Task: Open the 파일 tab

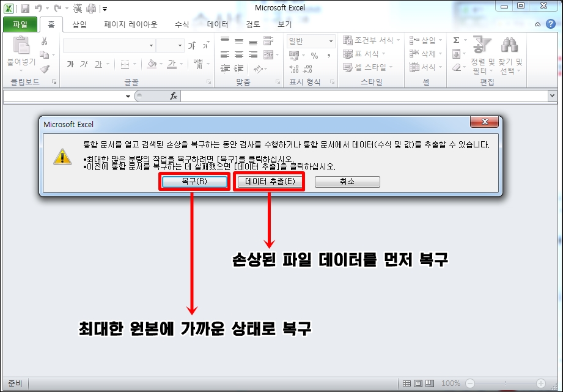Action: coord(20,24)
